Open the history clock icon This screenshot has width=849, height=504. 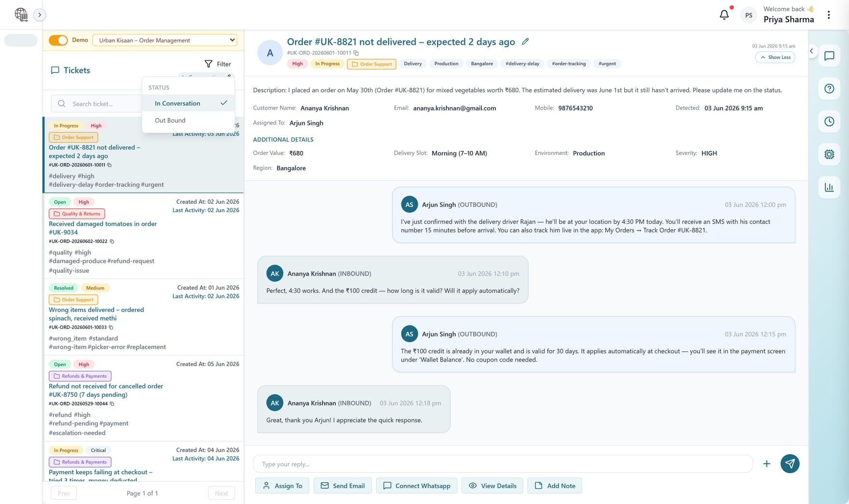click(829, 122)
